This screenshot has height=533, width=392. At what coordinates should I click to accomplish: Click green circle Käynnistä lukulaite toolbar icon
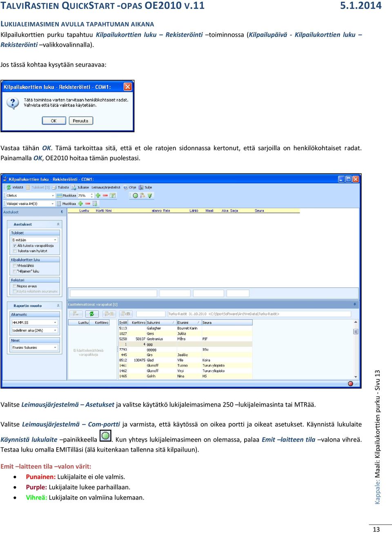(x=135, y=195)
